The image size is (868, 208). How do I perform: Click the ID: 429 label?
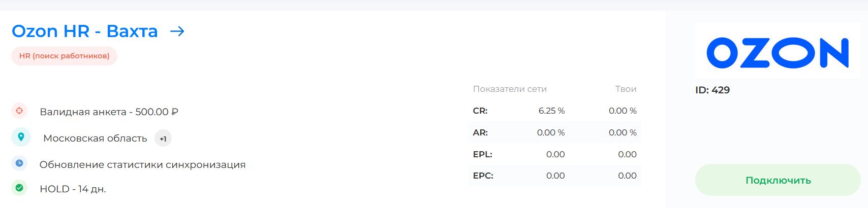(712, 90)
